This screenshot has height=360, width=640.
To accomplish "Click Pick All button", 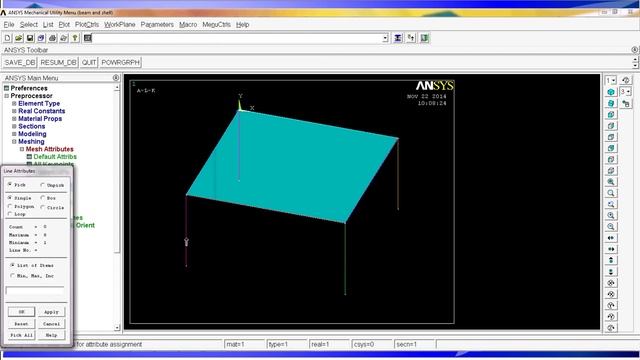I will [22, 335].
